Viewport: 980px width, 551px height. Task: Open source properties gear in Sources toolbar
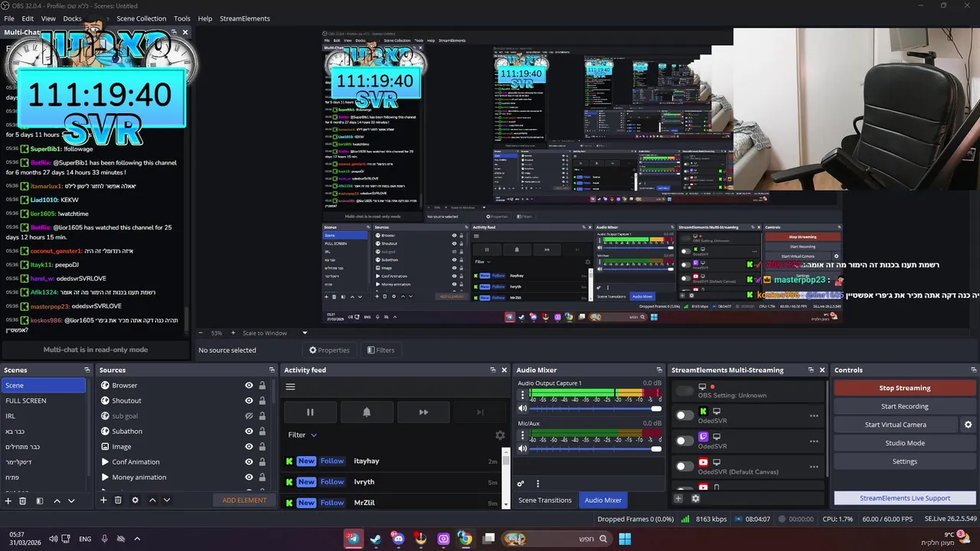135,500
